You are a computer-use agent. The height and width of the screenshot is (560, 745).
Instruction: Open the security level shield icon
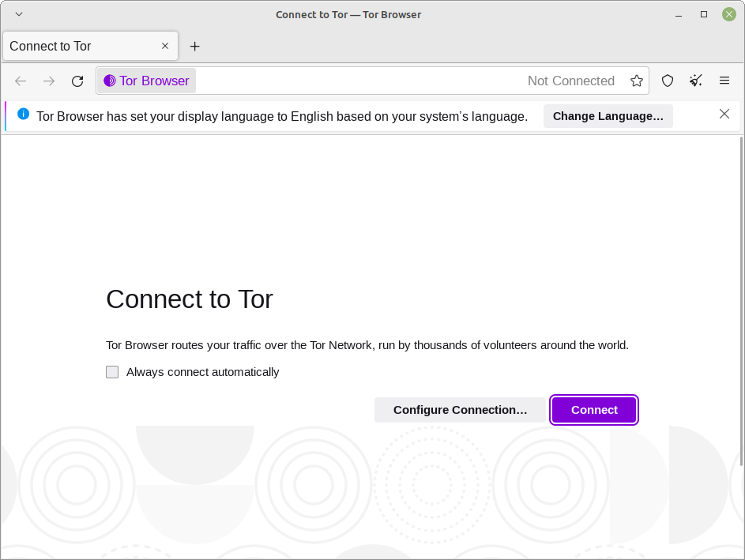668,81
